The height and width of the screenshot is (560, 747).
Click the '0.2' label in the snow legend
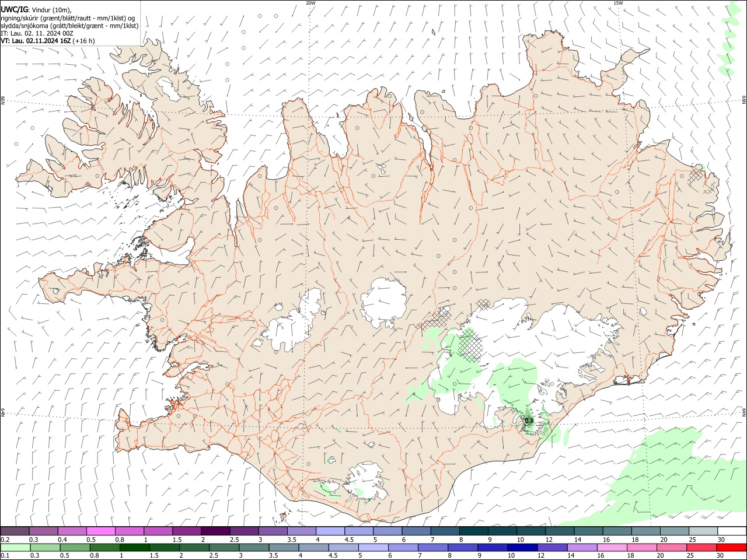click(x=5, y=540)
